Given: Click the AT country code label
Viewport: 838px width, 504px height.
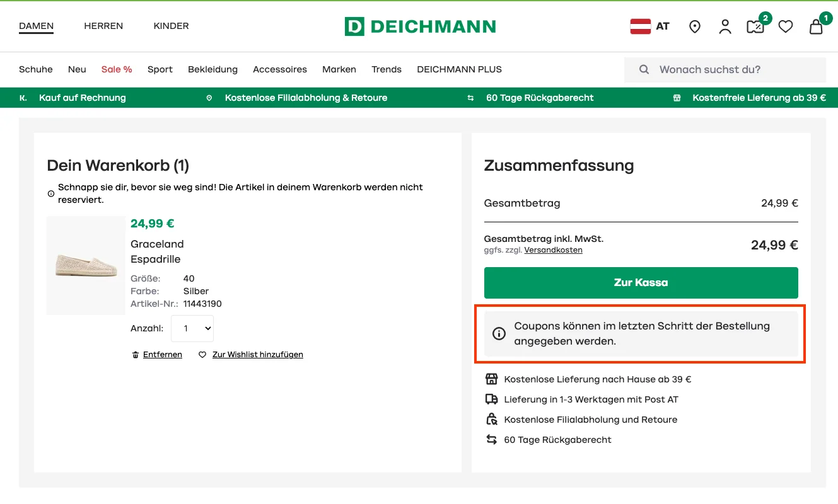Looking at the screenshot, I should coord(663,26).
